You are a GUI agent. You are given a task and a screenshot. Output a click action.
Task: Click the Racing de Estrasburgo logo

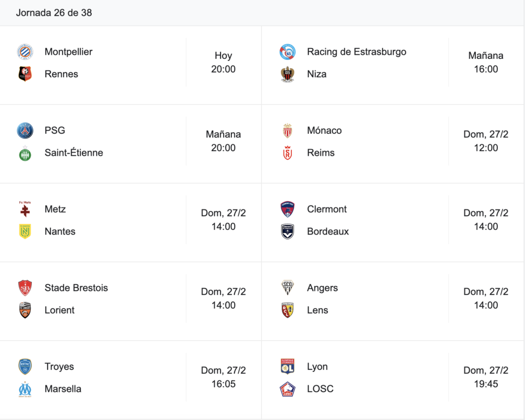click(288, 52)
